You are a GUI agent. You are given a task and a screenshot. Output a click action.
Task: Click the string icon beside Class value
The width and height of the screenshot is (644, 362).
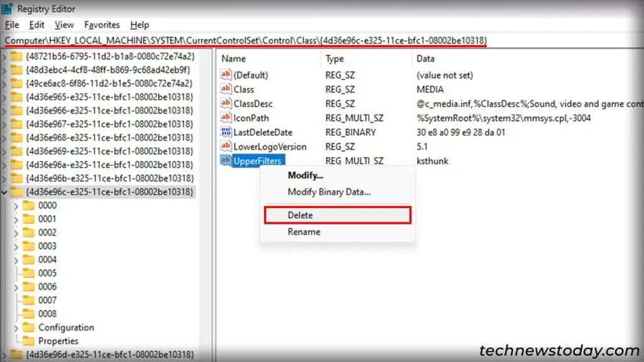[226, 89]
